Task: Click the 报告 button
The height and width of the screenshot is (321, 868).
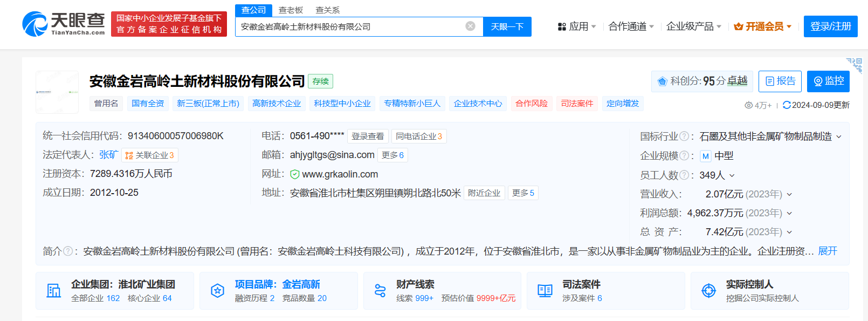Action: 780,81
